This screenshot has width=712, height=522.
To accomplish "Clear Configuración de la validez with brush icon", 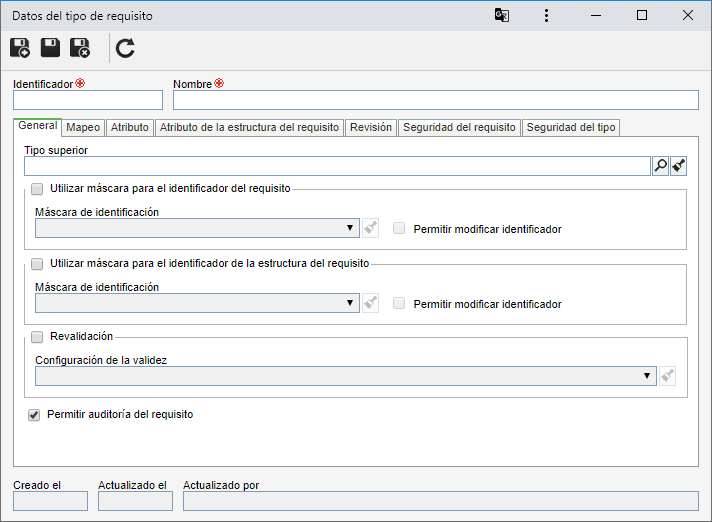I will 668,376.
